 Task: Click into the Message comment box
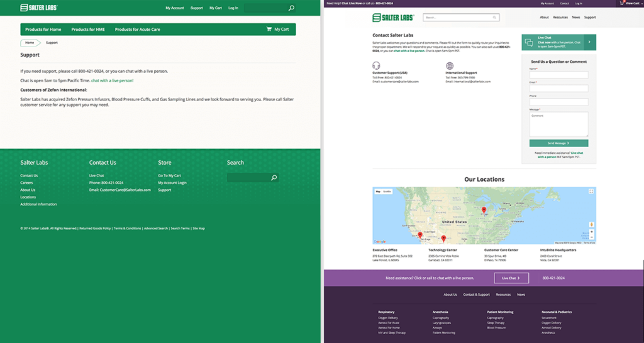click(558, 124)
